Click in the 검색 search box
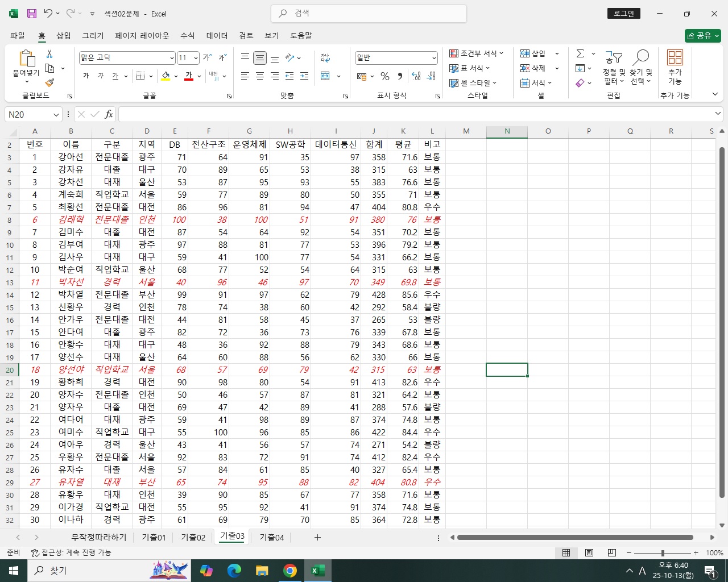728x582 pixels. click(x=370, y=14)
